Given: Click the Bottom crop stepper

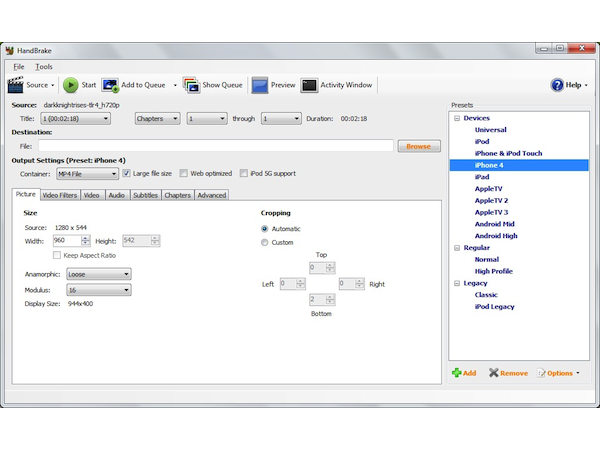Looking at the screenshot, I should point(330,300).
